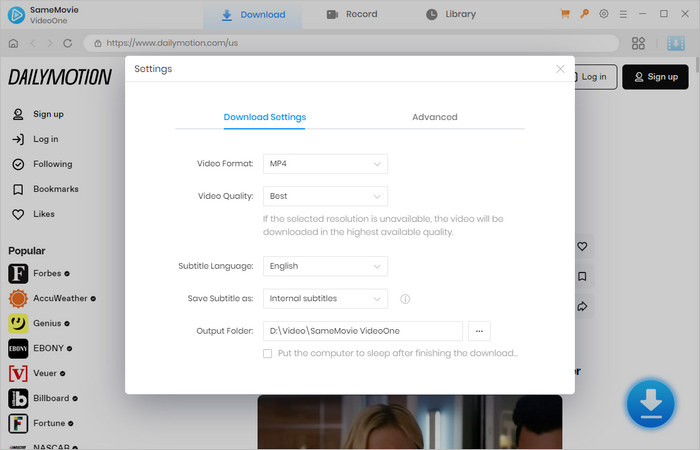Open the four-squares site switcher icon
700x450 pixels.
(638, 43)
